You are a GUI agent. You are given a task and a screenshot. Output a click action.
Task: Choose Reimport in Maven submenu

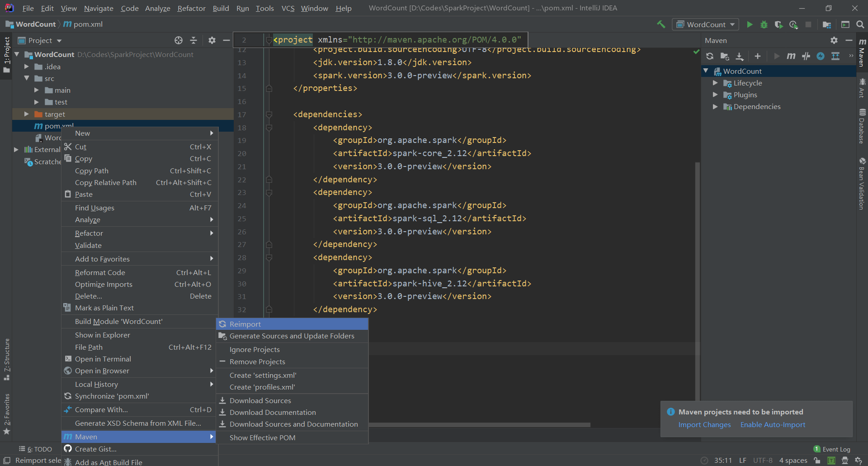click(x=292, y=324)
